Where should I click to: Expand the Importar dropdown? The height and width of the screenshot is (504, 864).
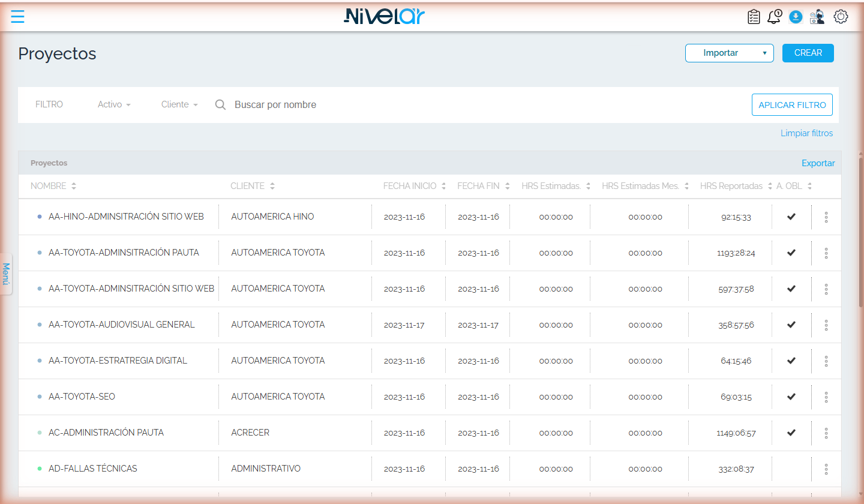730,53
